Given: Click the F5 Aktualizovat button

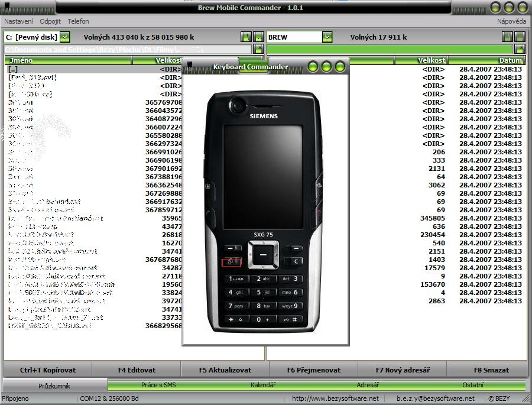Looking at the screenshot, I should [225, 370].
